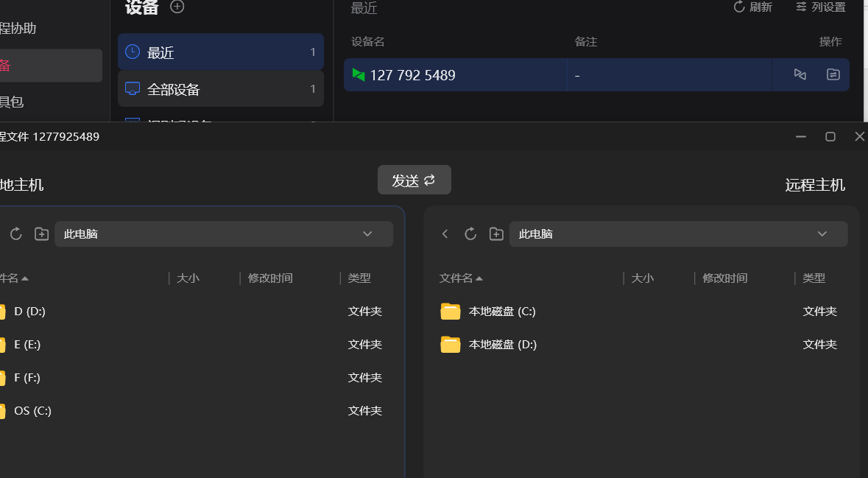Expand the remote host path dropdown
Image resolution: width=868 pixels, height=478 pixels.
point(822,234)
